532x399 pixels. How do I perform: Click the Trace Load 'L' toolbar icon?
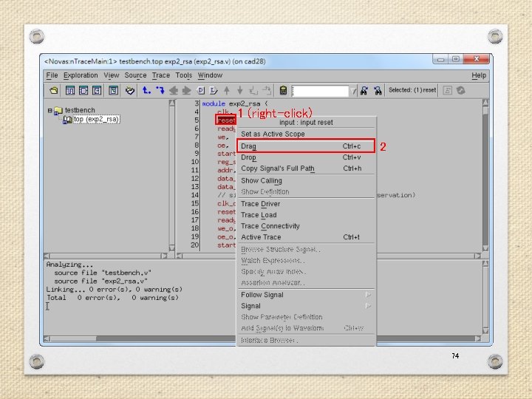coord(214,91)
